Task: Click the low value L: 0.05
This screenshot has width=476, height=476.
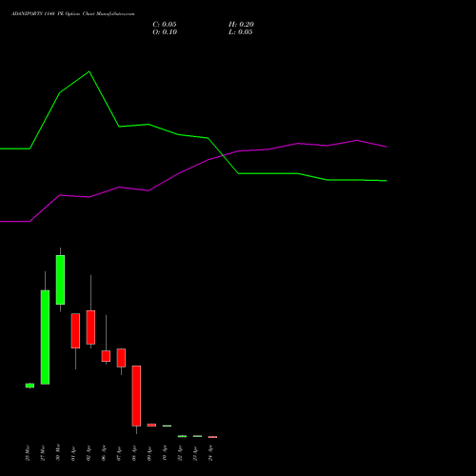Action: pyautogui.click(x=241, y=32)
